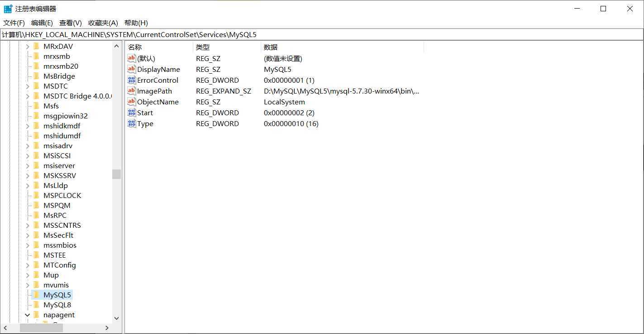This screenshot has width=644, height=334.
Task: Click the folder icon of MySQL5 key
Action: 37,295
